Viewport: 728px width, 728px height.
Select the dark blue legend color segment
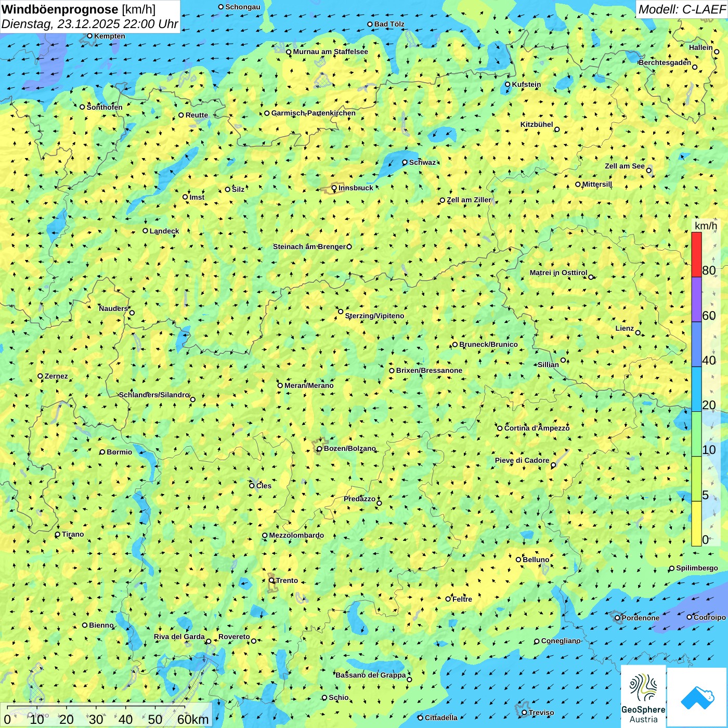(696, 345)
